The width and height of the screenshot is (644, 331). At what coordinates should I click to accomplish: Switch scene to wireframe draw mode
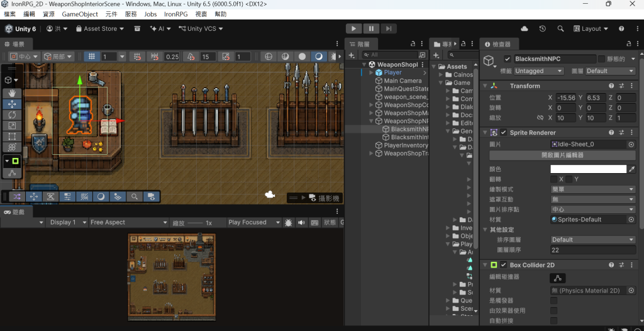[x=269, y=57]
